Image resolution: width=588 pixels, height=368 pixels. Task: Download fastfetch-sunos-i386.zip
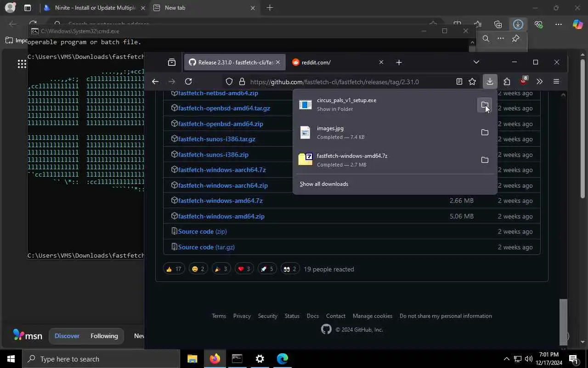213,155
